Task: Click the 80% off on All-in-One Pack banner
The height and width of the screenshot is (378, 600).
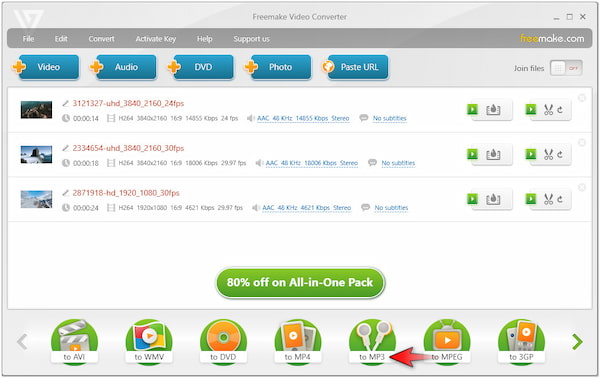Action: coord(300,283)
